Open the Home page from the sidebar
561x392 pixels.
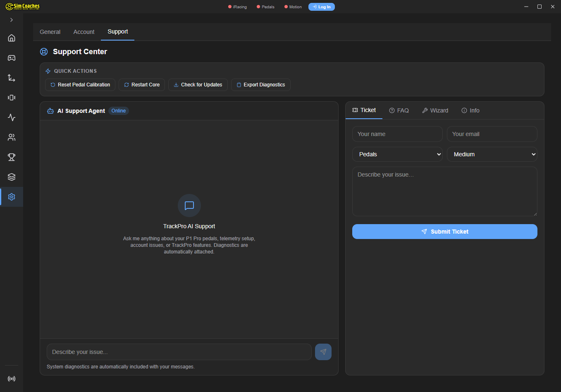pos(11,38)
